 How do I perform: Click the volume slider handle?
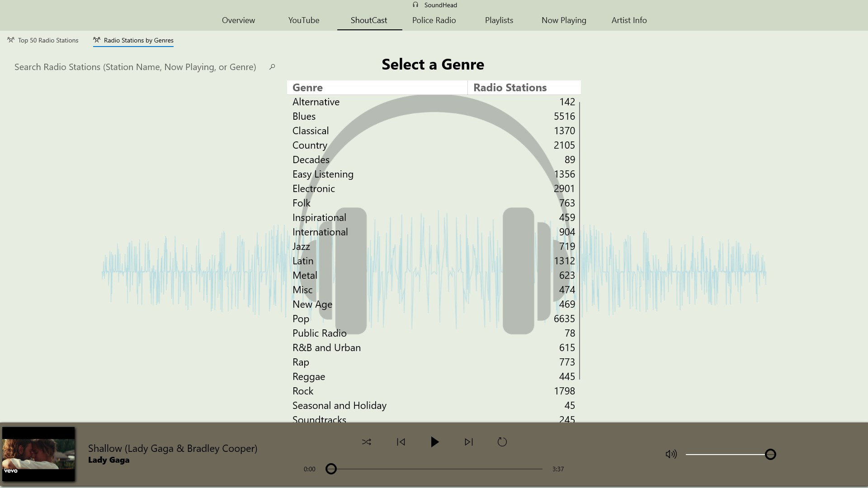770,454
